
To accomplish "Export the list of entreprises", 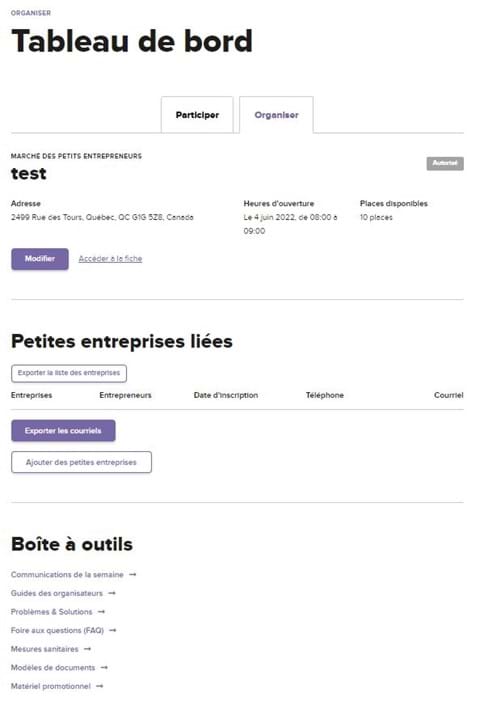I will tap(69, 373).
